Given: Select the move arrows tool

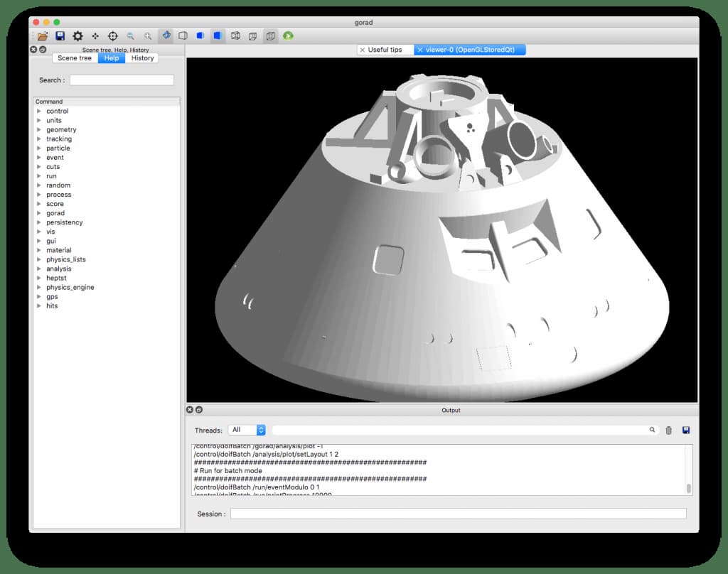Looking at the screenshot, I should [95, 36].
